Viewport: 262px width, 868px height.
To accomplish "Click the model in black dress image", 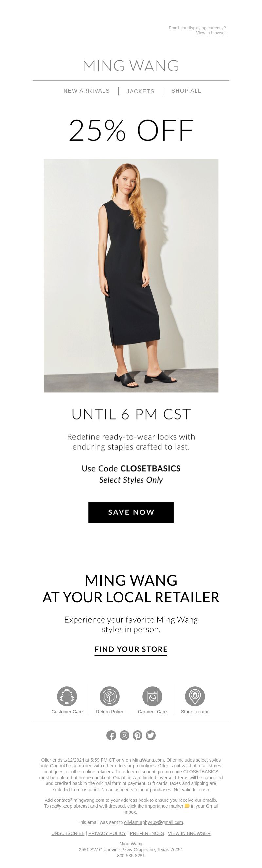I will pos(131,275).
